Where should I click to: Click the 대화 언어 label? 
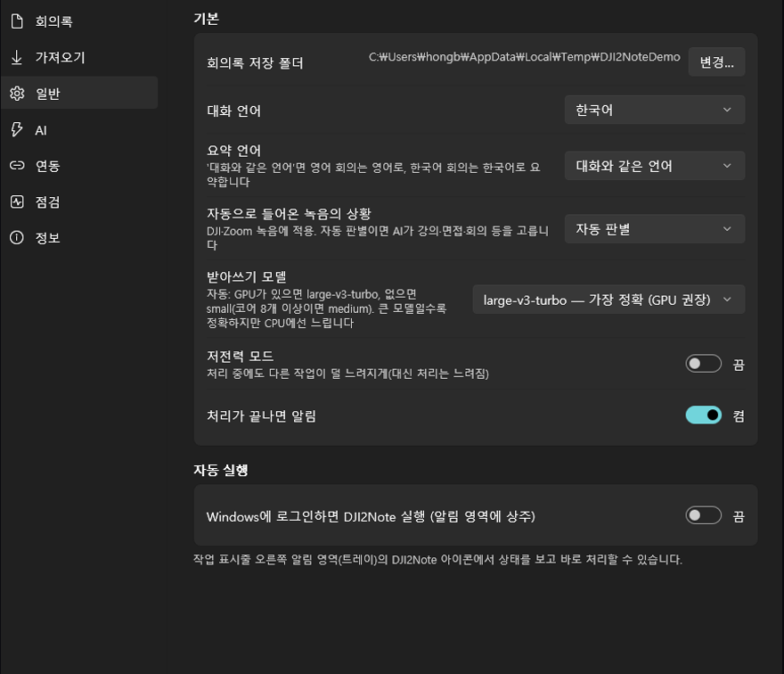233,111
